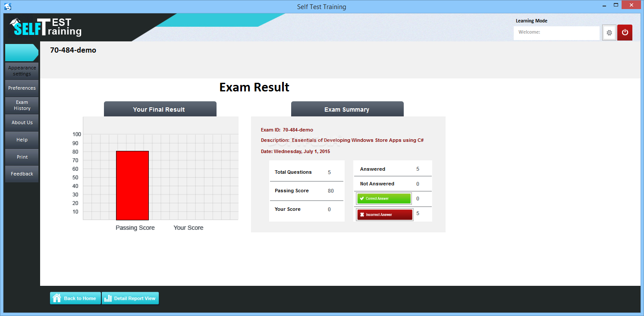Click the app icon in title bar
This screenshot has width=644, height=316.
tap(7, 6)
